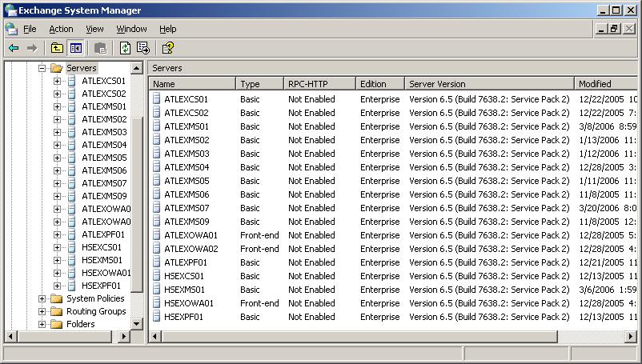The image size is (642, 364).
Task: Expand the System Policies node
Action: 42,298
